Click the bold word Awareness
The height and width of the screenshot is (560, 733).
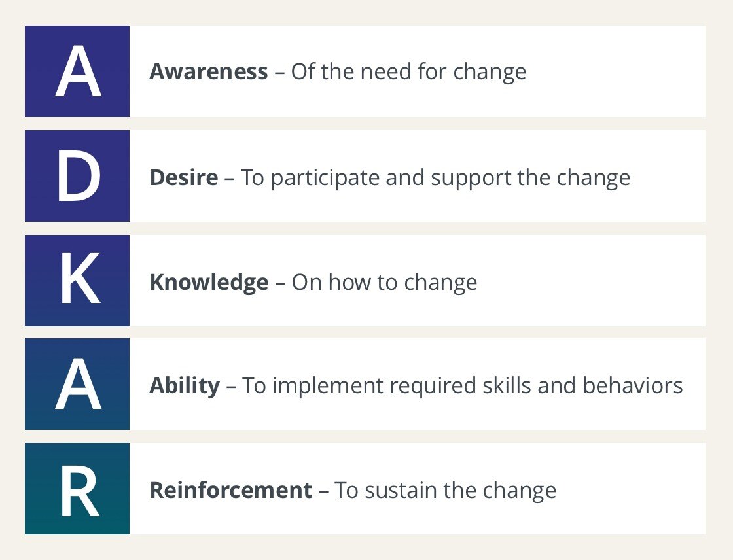[x=209, y=71]
